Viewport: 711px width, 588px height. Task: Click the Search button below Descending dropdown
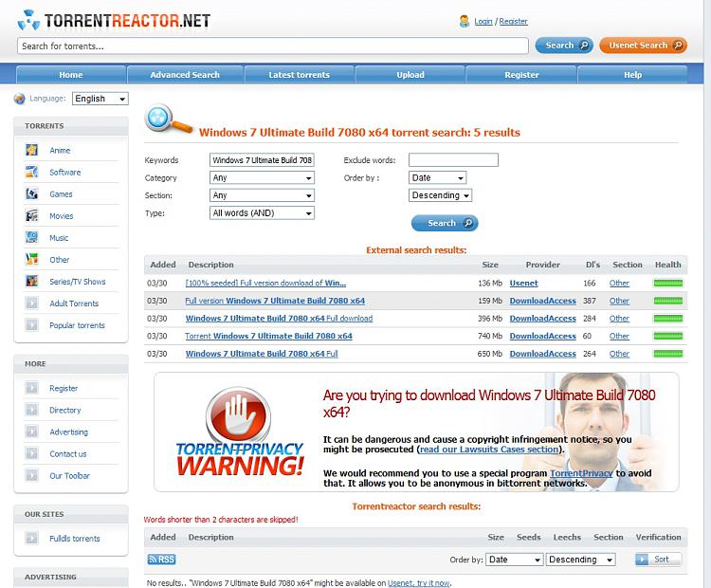(x=445, y=223)
